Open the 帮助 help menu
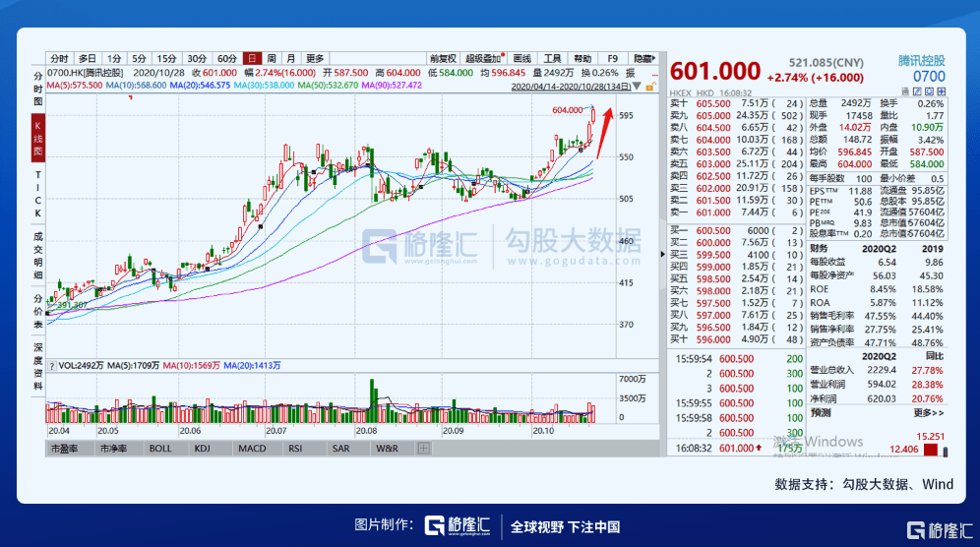The height and width of the screenshot is (547, 980). point(582,58)
